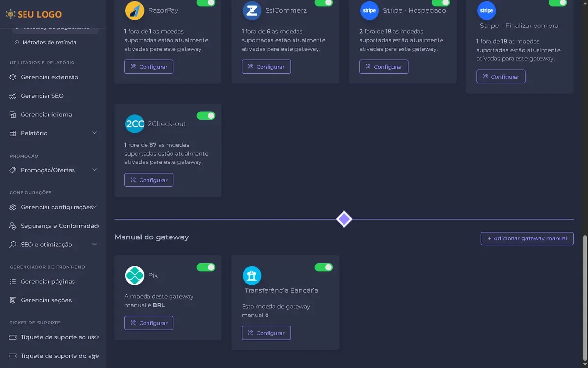Click Adicionar gateway manual button
The height and width of the screenshot is (368, 588).
pos(527,238)
